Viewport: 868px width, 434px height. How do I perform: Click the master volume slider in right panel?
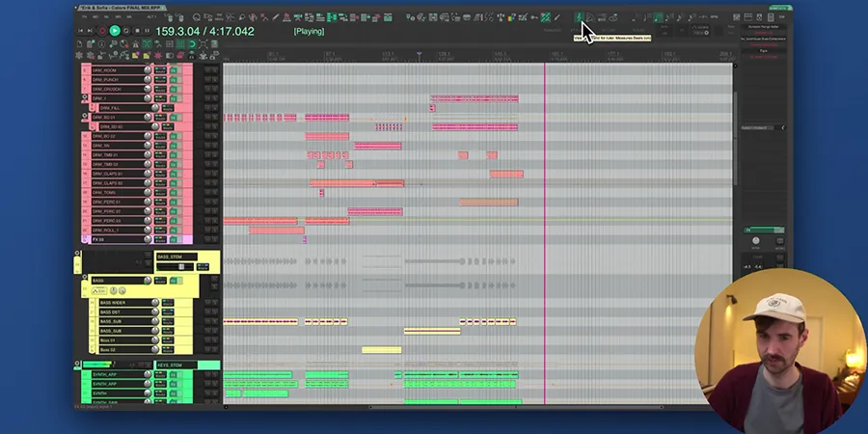(x=764, y=230)
